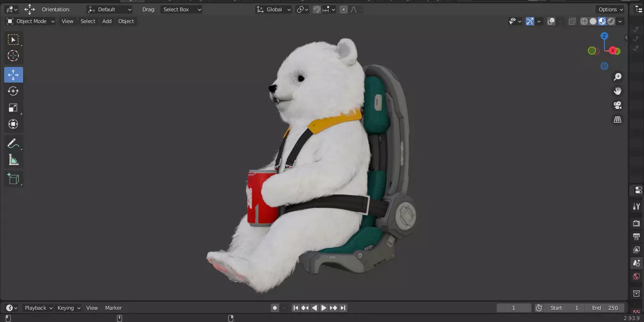The width and height of the screenshot is (644, 322).
Task: Select the Measure tool
Action: tap(13, 160)
